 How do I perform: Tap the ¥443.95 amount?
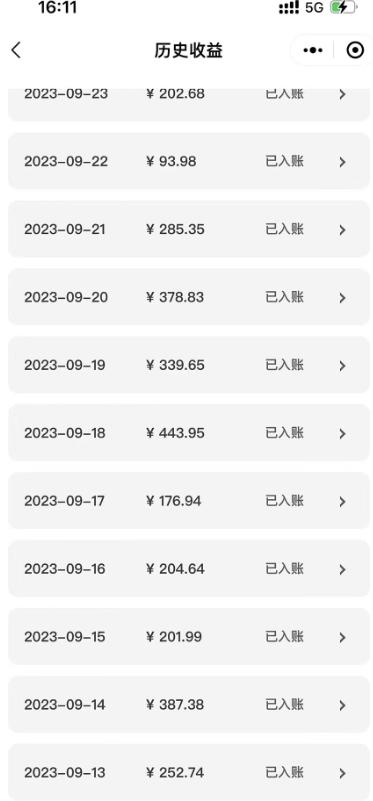(175, 433)
